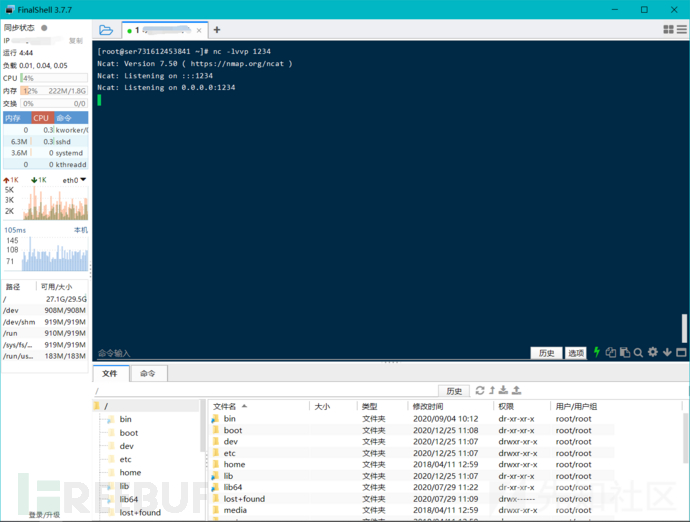Click the 复制 link next to IP
Screen dimensions: 690x522
point(75,41)
